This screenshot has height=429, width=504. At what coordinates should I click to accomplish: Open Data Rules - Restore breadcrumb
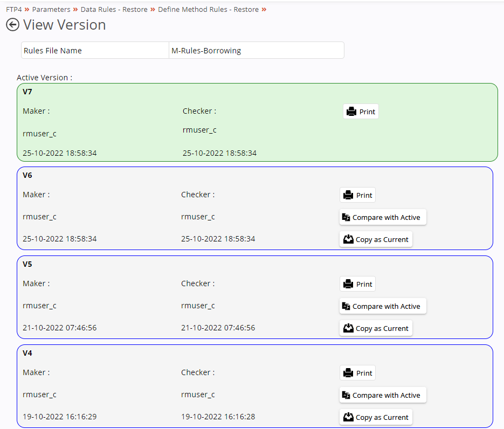[114, 9]
